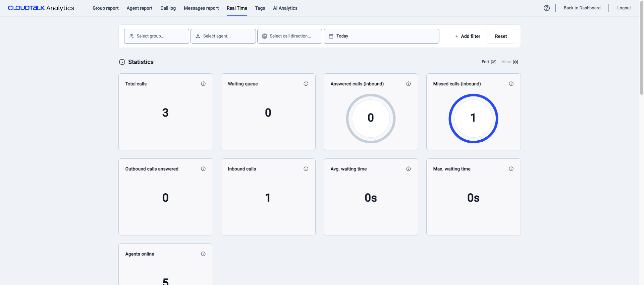The image size is (644, 285).
Task: Open info icon on Total calls card
Action: pyautogui.click(x=203, y=84)
